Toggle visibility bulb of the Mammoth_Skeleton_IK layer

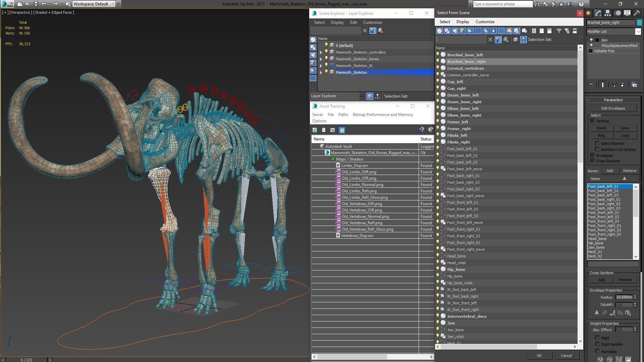pos(326,65)
